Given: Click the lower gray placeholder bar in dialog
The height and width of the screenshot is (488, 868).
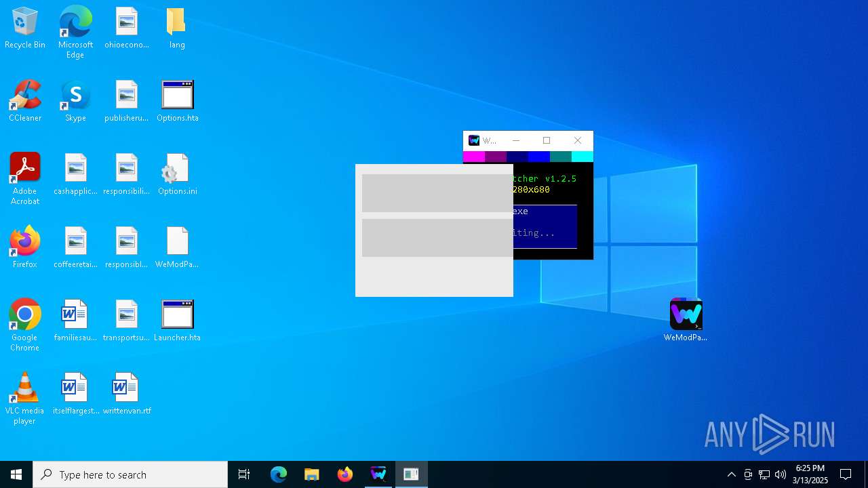Looking at the screenshot, I should coord(437,238).
